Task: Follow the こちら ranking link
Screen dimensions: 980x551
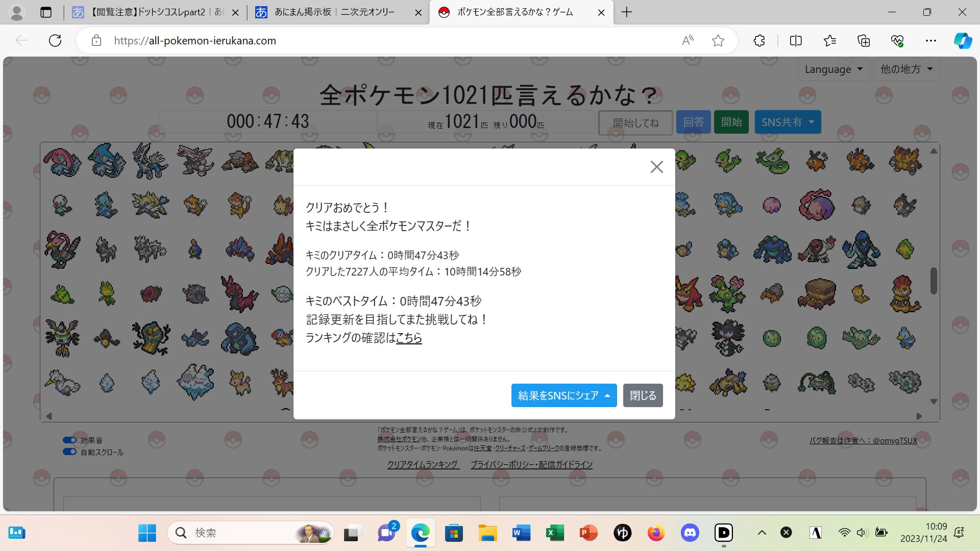Action: click(x=409, y=338)
